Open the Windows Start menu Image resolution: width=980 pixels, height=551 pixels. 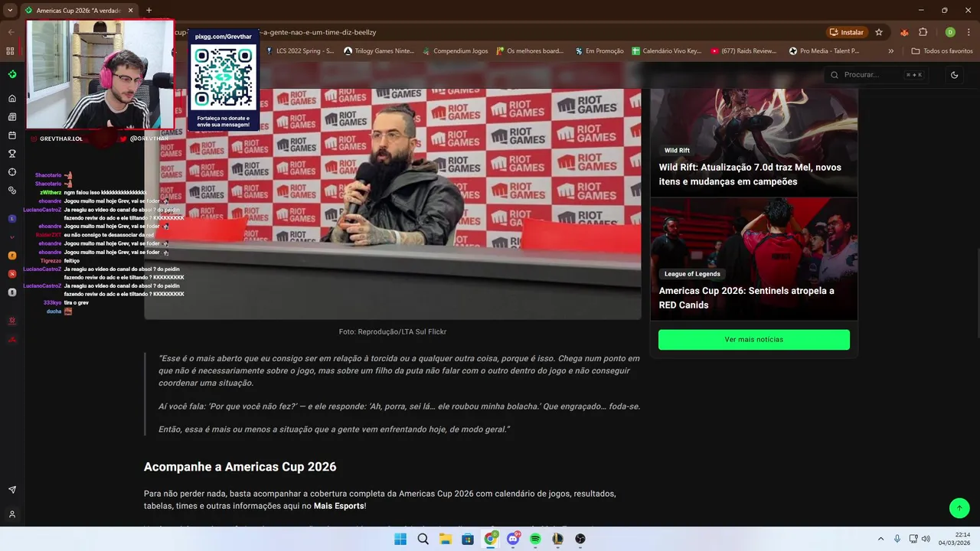click(x=400, y=539)
